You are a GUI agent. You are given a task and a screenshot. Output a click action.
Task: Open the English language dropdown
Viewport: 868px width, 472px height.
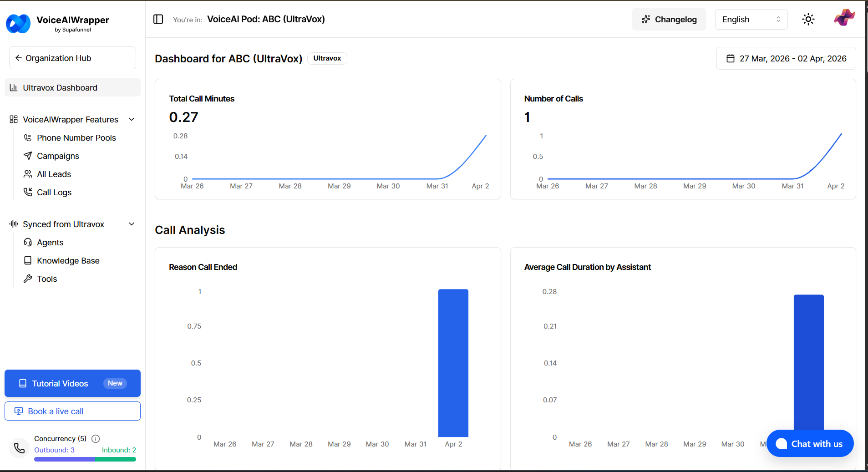(x=751, y=20)
